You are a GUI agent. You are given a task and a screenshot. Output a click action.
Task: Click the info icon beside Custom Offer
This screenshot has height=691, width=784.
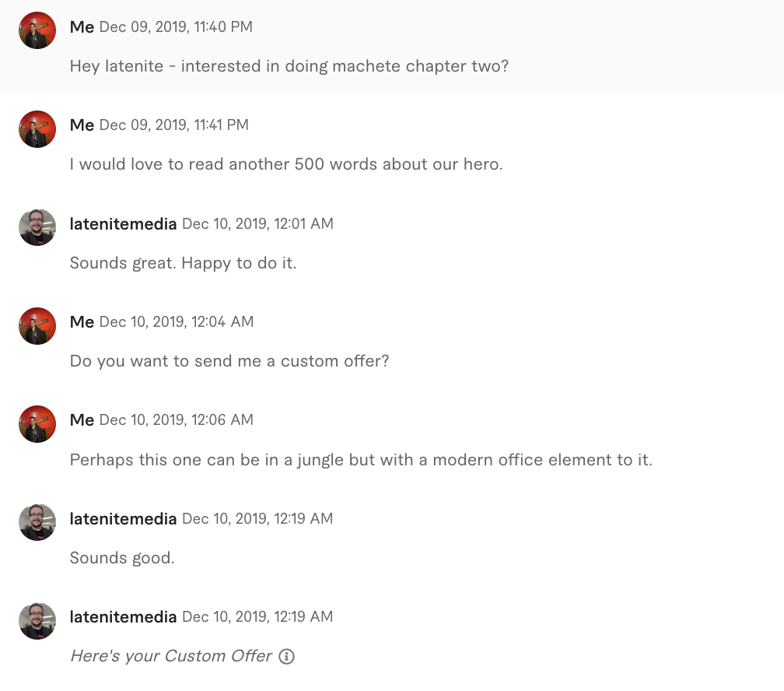[x=286, y=657]
